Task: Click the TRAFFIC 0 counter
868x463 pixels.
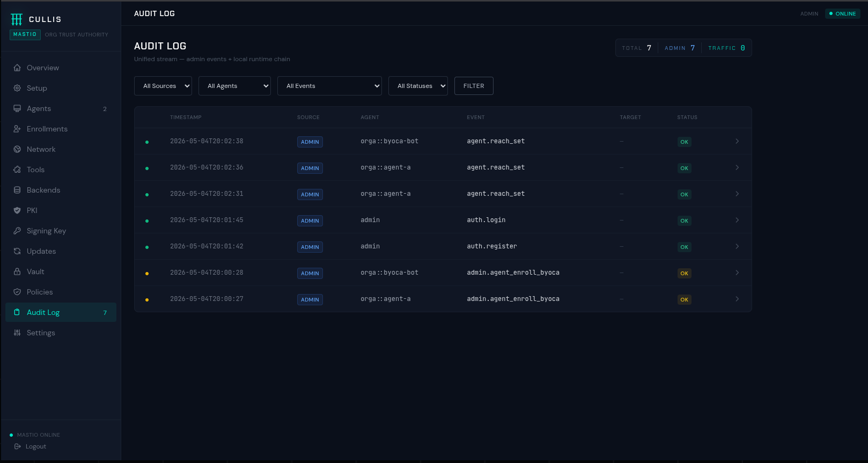Action: click(x=726, y=48)
